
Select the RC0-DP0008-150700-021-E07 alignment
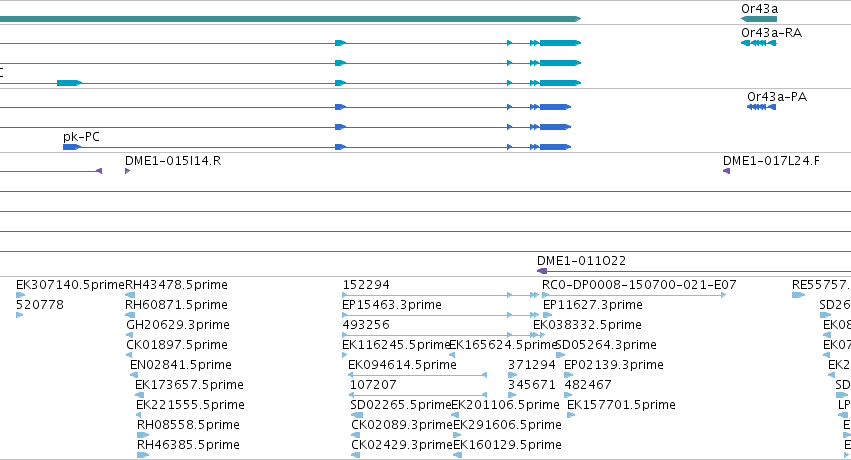coord(634,295)
